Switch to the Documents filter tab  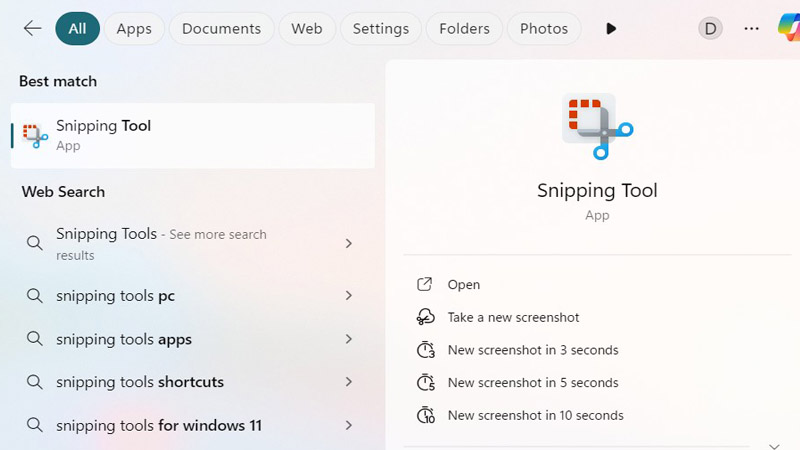coord(221,29)
